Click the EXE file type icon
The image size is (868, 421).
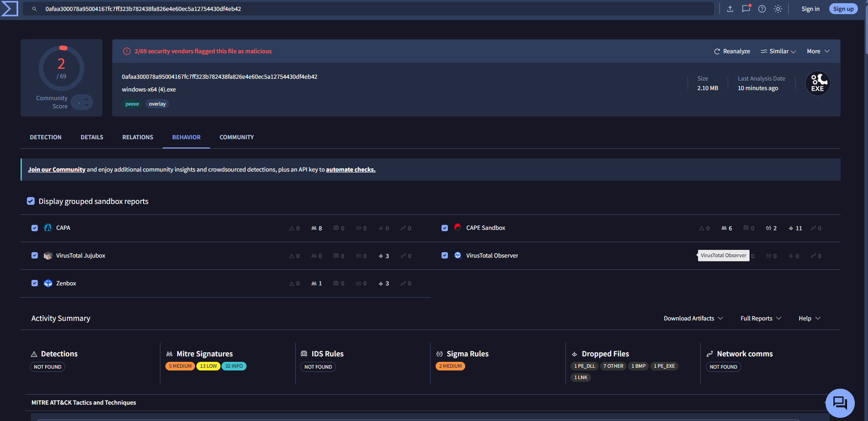coord(817,83)
